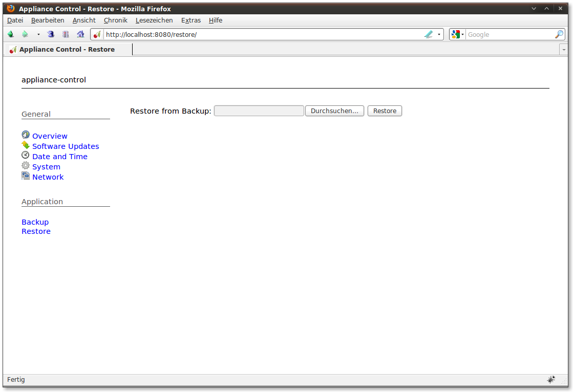Open the Chronik menu
Viewport: 573px width, 392px height.
[116, 20]
